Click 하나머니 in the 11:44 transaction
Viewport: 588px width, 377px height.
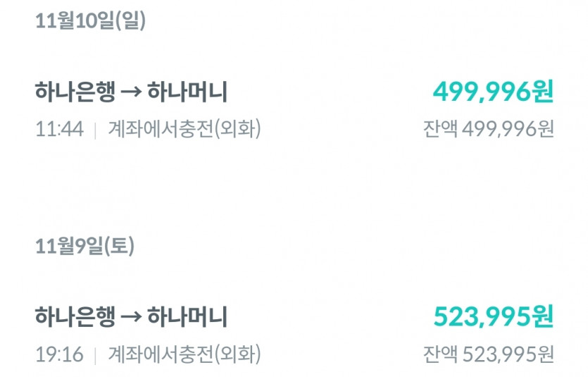pos(187,92)
